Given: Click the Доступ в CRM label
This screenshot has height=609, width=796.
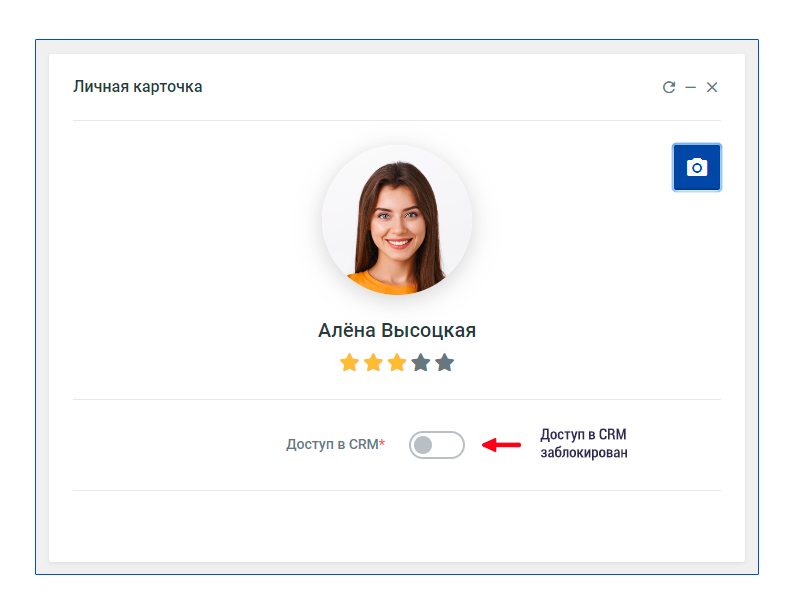Looking at the screenshot, I should pyautogui.click(x=336, y=445).
